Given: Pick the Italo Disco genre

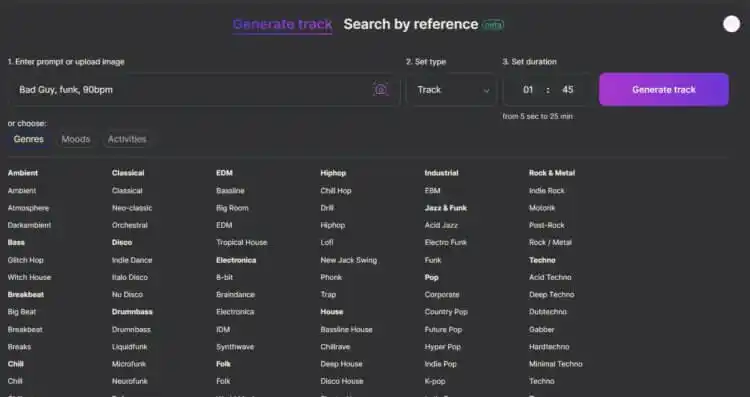Looking at the screenshot, I should pos(130,277).
